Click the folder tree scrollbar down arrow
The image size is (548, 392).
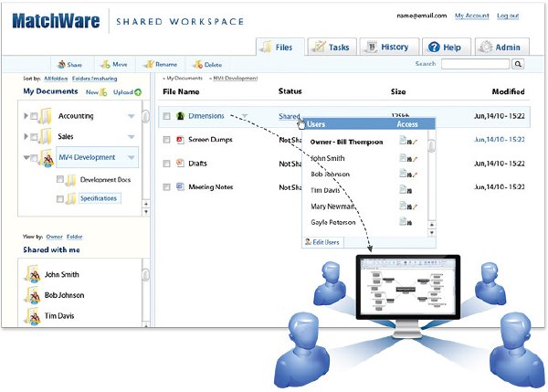(x=146, y=212)
